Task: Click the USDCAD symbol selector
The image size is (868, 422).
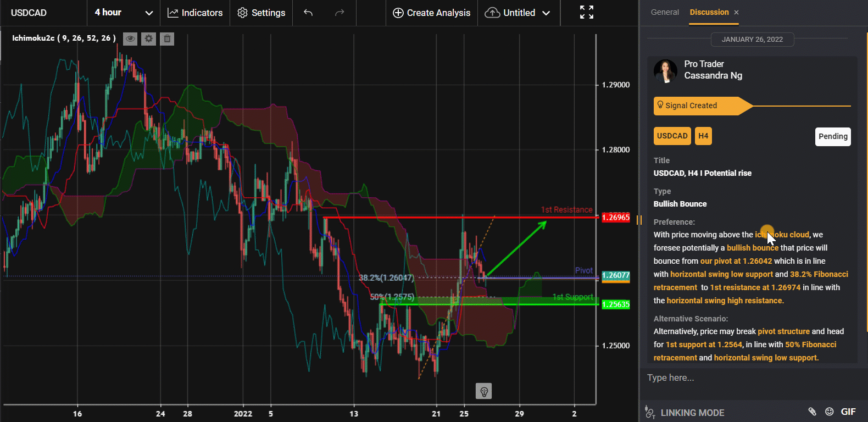Action: 29,13
